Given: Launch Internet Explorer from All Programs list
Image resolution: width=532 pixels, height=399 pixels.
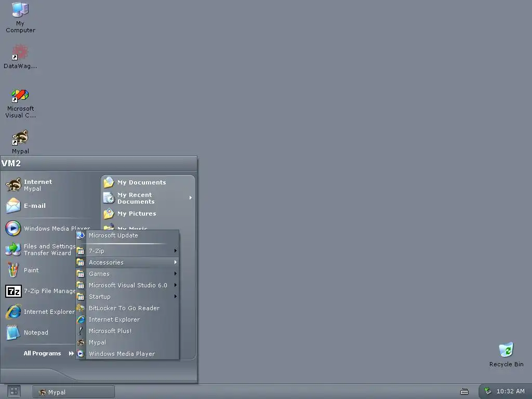Looking at the screenshot, I should point(127,320).
